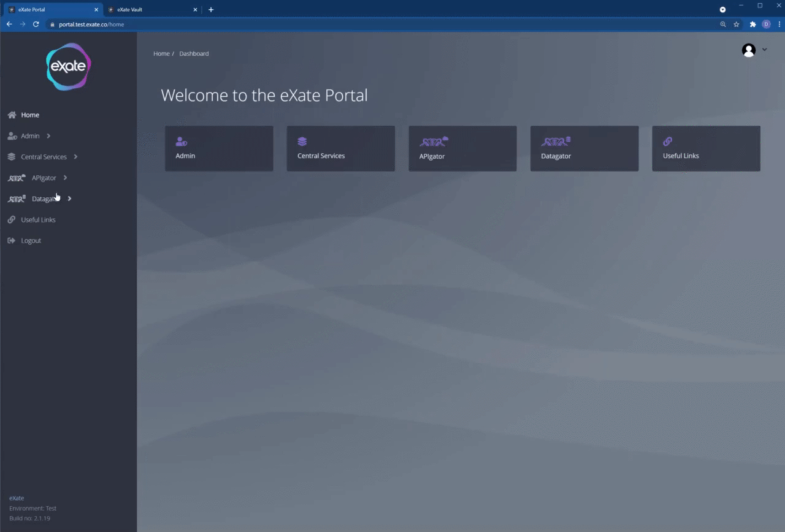
Task: Open the Datagator dashboard card
Action: 584,148
